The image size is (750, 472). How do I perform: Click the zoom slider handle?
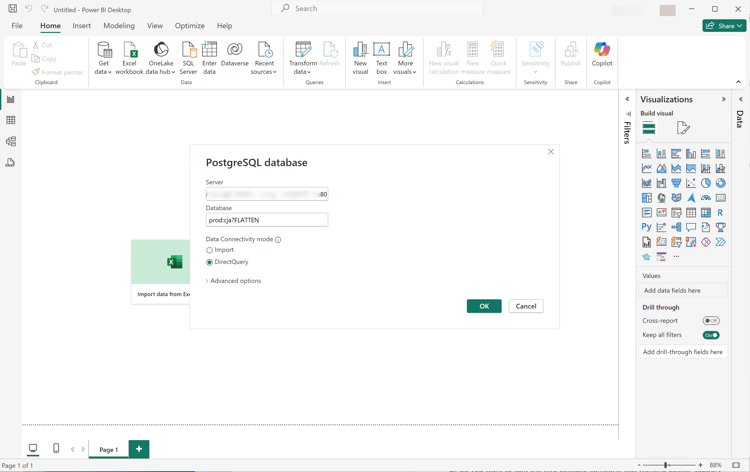click(665, 465)
